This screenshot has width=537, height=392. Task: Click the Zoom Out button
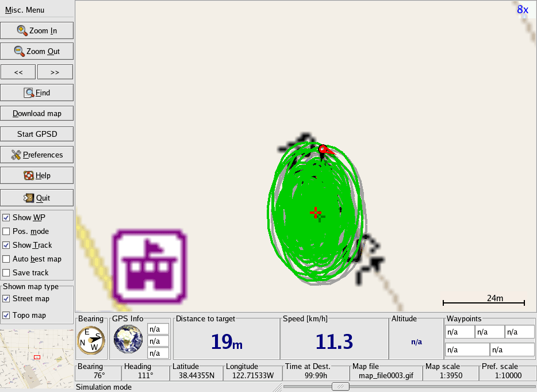coord(37,51)
